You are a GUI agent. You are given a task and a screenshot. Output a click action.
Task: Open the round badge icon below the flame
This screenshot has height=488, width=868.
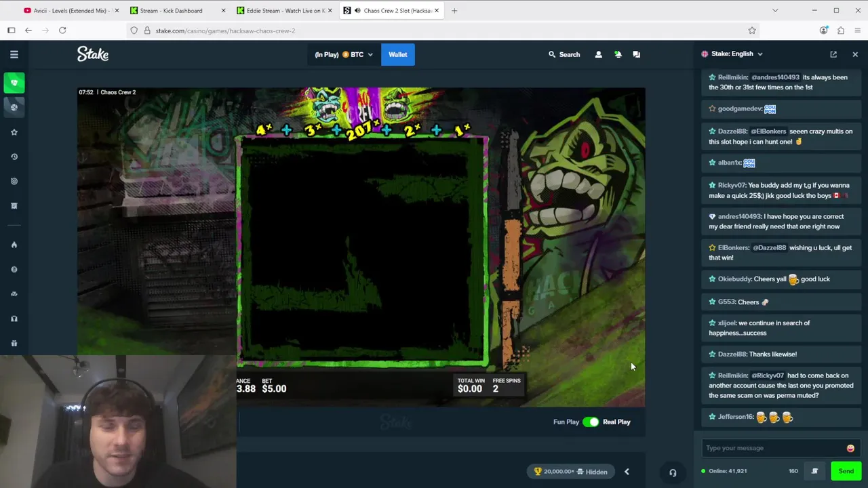click(14, 269)
